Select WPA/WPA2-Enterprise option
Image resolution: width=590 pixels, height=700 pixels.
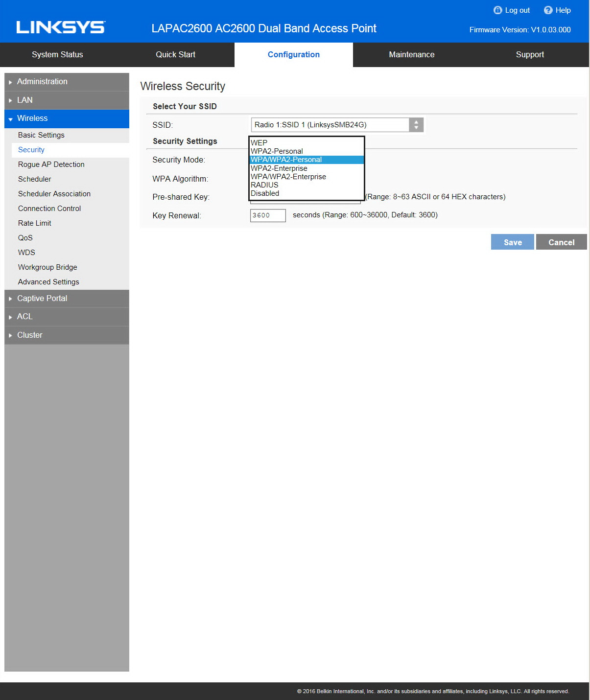coord(307,177)
